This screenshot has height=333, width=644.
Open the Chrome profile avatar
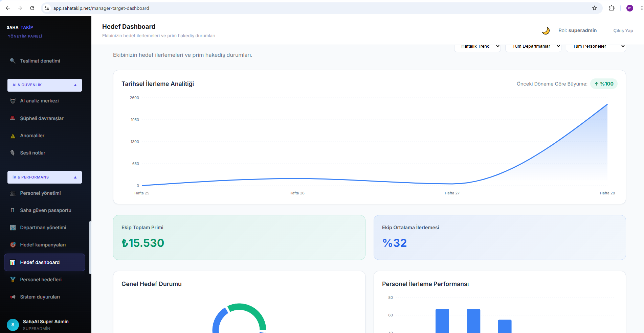tap(630, 8)
